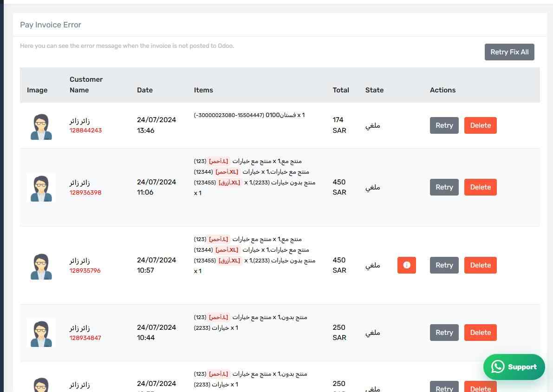Delete the invoice for order 128936398
The width and height of the screenshot is (553, 392).
pyautogui.click(x=481, y=187)
